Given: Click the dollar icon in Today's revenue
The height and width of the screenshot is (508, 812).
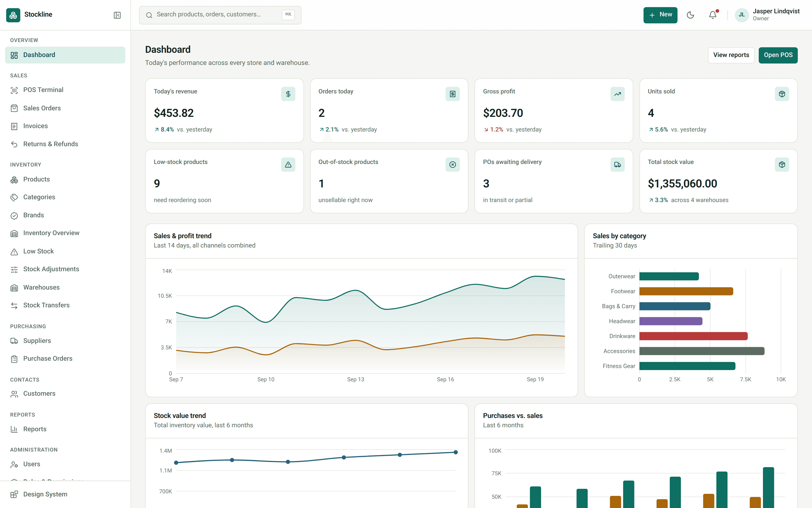Looking at the screenshot, I should pyautogui.click(x=288, y=94).
